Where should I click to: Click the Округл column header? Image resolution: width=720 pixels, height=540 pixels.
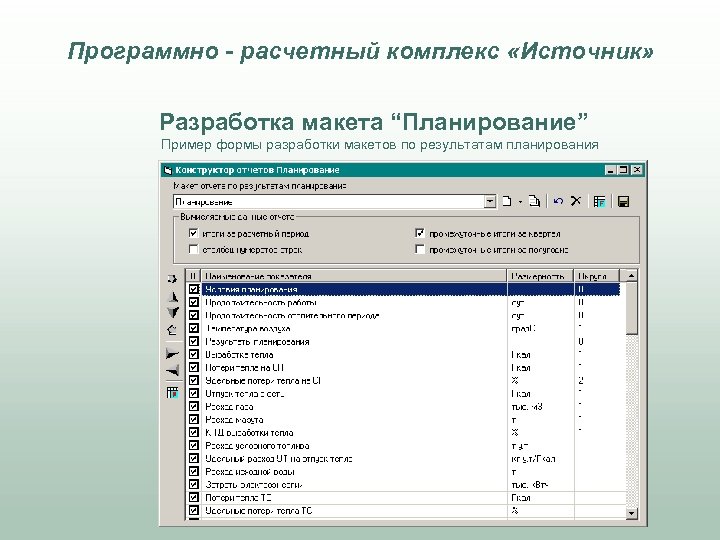(597, 276)
